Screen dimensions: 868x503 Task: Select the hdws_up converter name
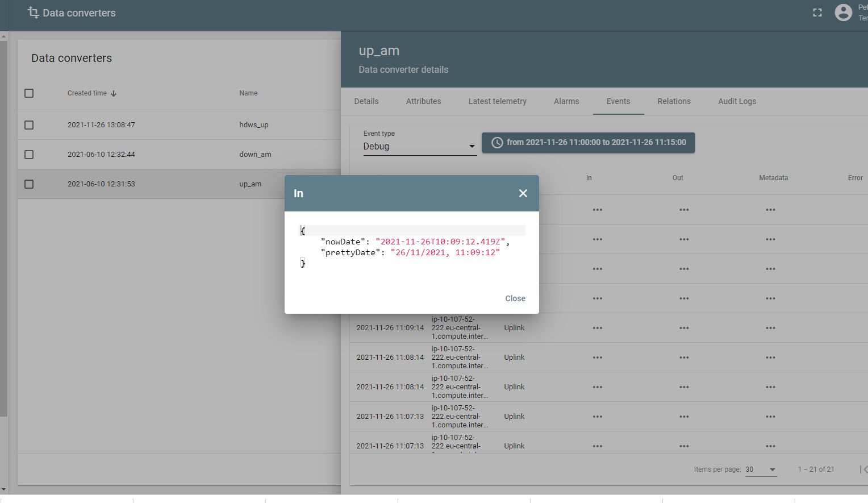coord(254,125)
